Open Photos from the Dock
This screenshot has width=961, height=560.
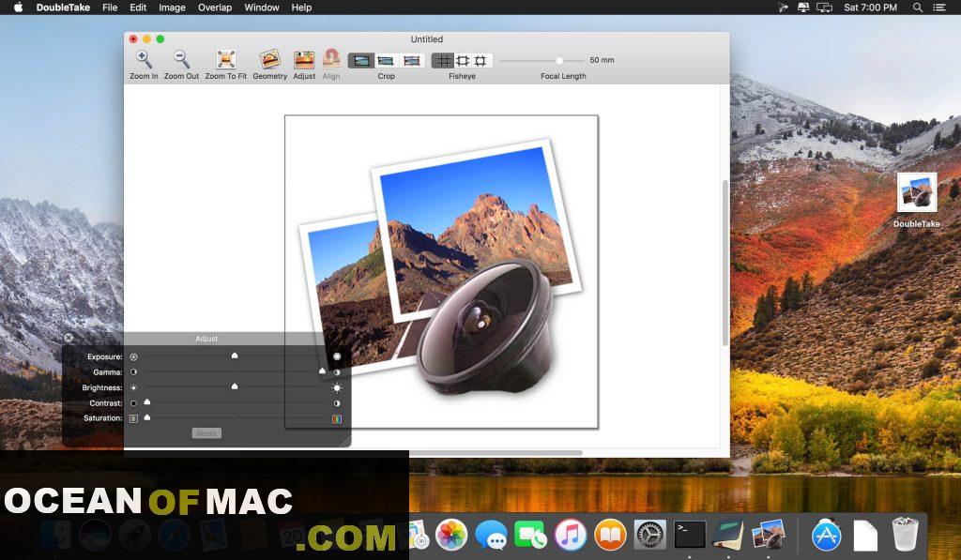(x=451, y=535)
